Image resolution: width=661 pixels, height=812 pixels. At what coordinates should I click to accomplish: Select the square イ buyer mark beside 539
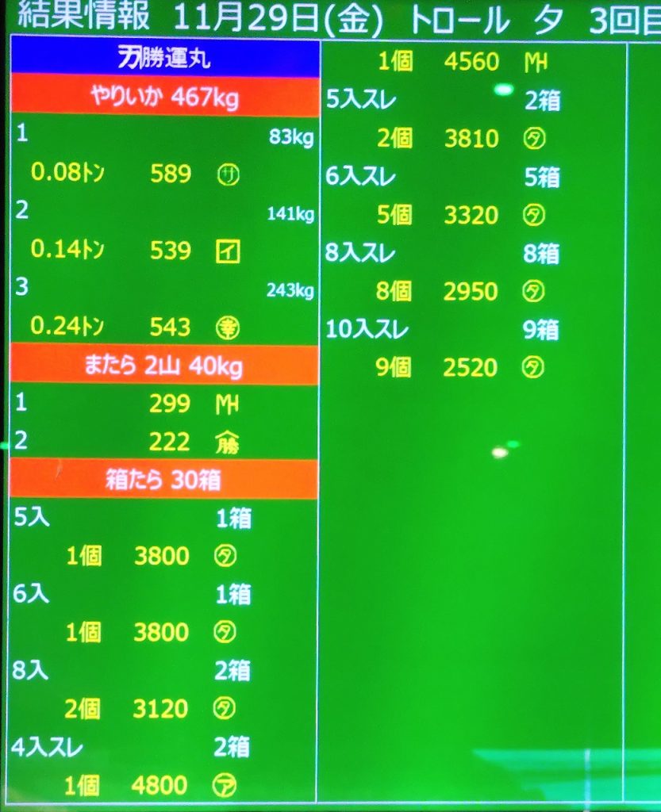point(228,252)
